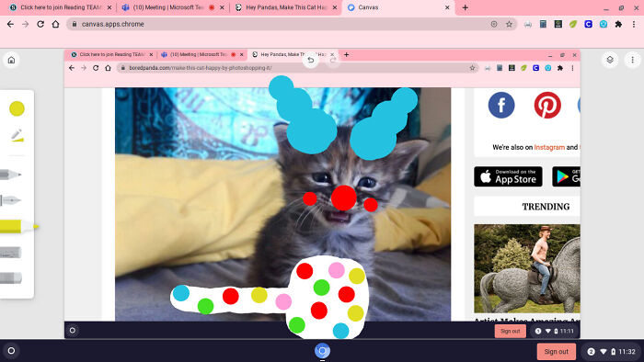Screen dimensions: 644x362
Task: Go forward in the browser
Action: [26, 24]
